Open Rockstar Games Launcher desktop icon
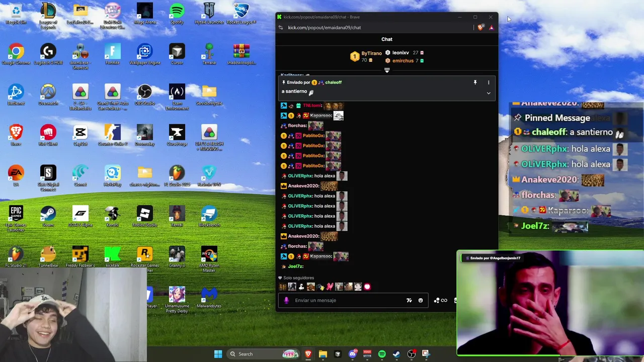644x362 pixels. [144, 259]
